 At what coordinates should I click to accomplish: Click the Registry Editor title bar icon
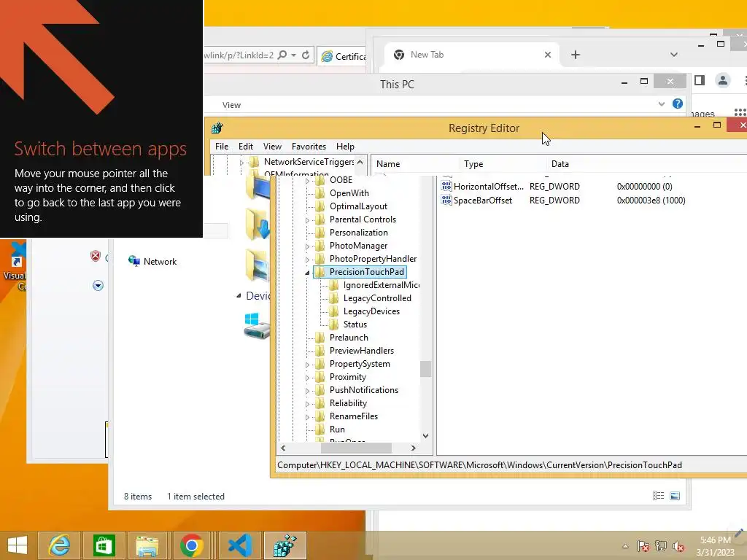click(x=217, y=128)
